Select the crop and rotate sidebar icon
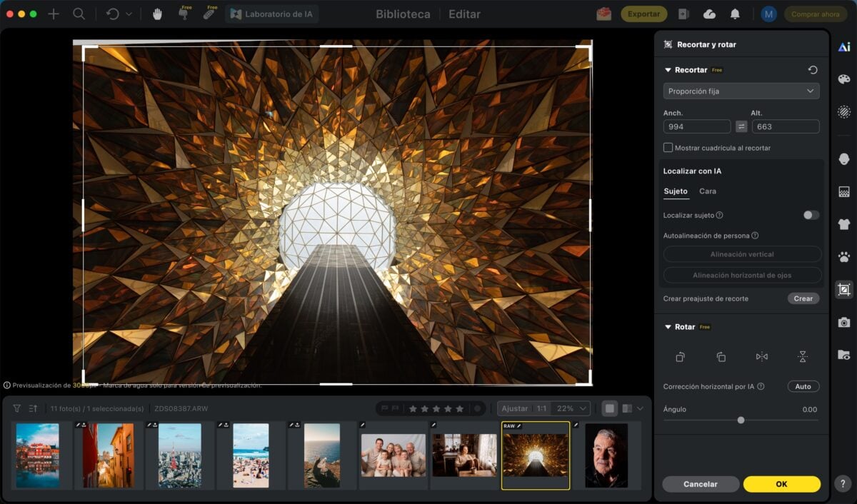857x504 pixels. [x=844, y=290]
